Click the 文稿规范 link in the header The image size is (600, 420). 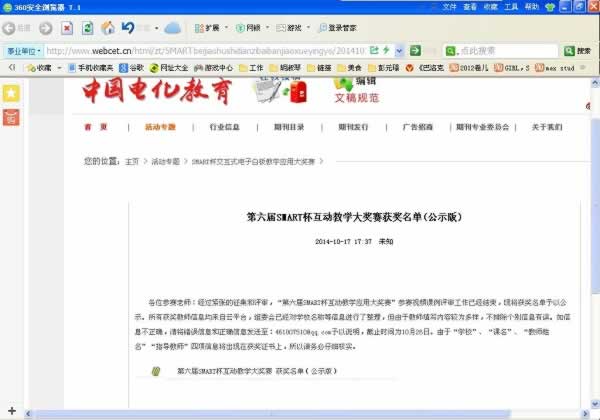coord(357,98)
